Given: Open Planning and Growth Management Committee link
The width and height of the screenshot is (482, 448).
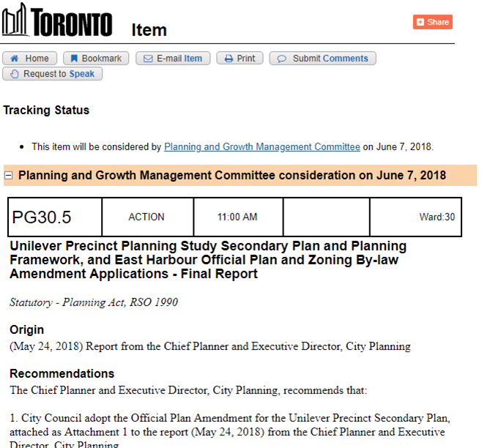Looking at the screenshot, I should (x=262, y=147).
